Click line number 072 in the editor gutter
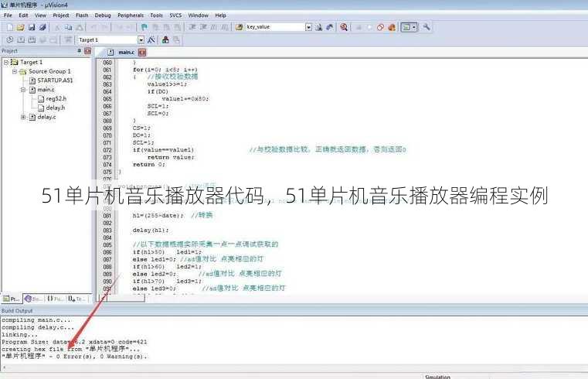Screen dimensions: 588x379 point(107,150)
